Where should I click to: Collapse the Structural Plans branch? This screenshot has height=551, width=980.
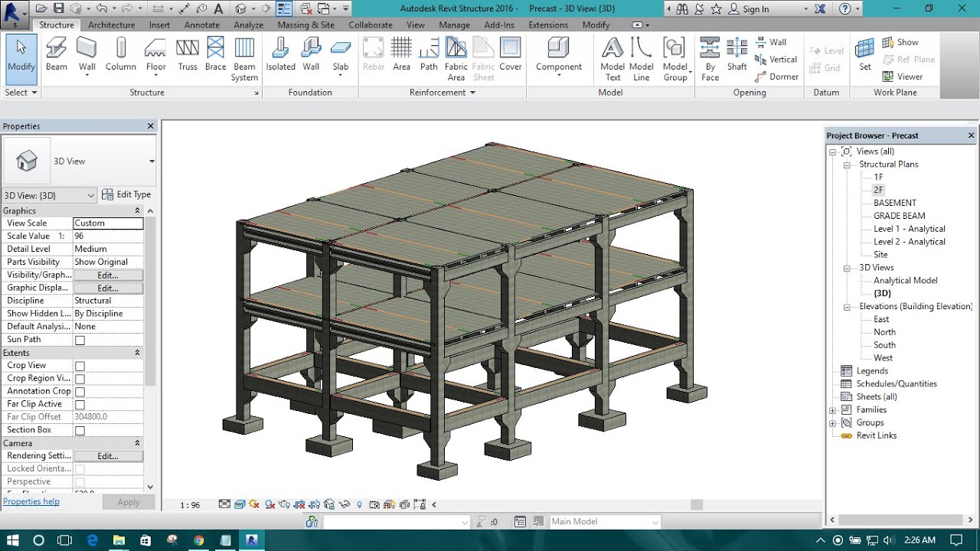[845, 164]
